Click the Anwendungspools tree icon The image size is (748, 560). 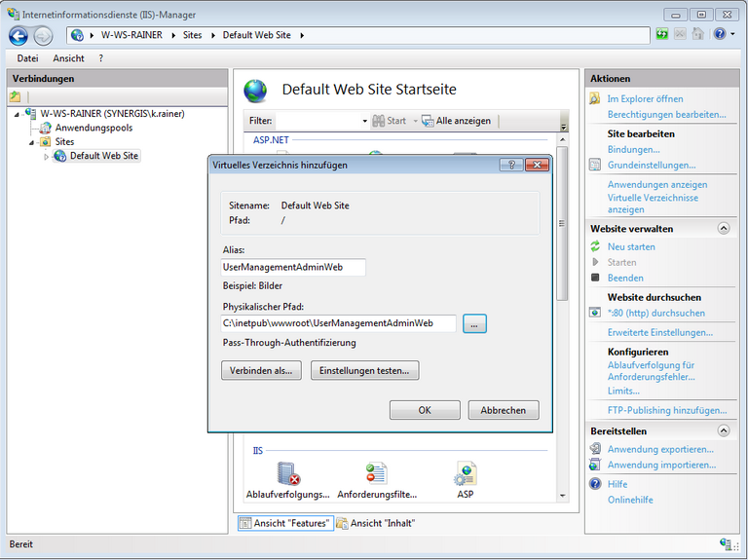[x=46, y=128]
